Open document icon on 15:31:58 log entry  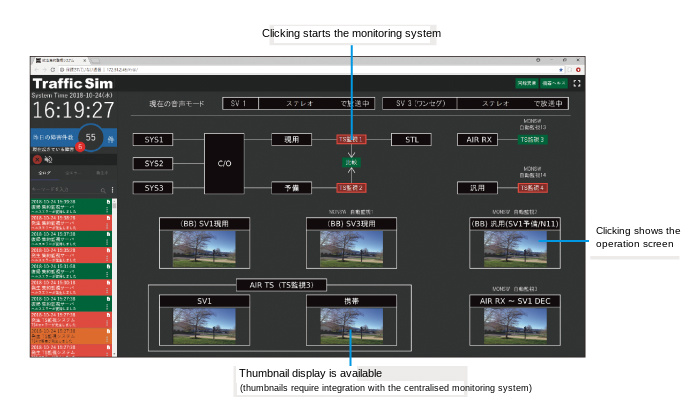(108, 266)
